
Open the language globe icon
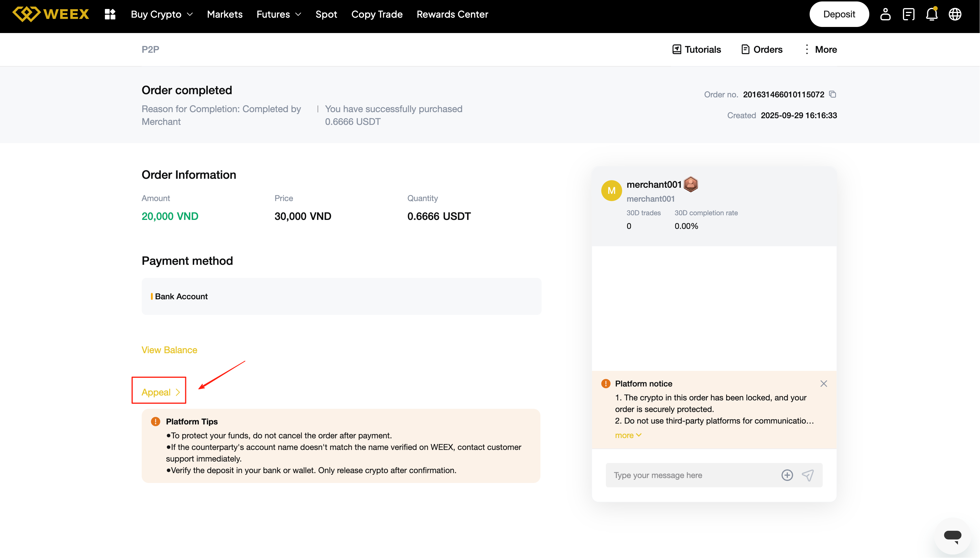click(955, 14)
